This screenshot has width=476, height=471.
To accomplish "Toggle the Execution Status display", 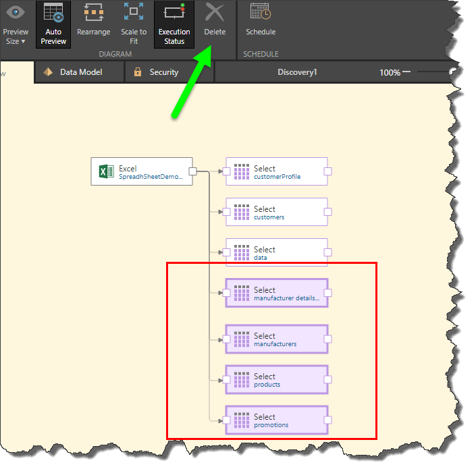I will (174, 24).
